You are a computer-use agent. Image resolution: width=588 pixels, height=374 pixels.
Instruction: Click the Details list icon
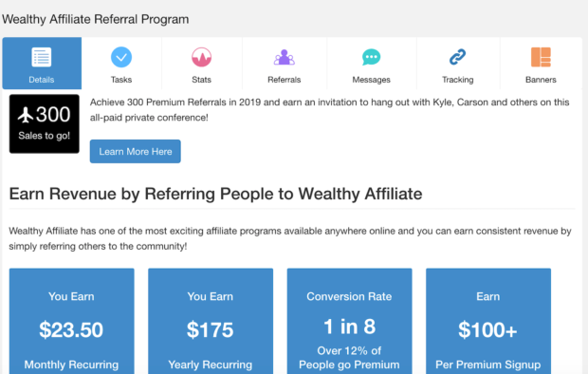tap(41, 57)
